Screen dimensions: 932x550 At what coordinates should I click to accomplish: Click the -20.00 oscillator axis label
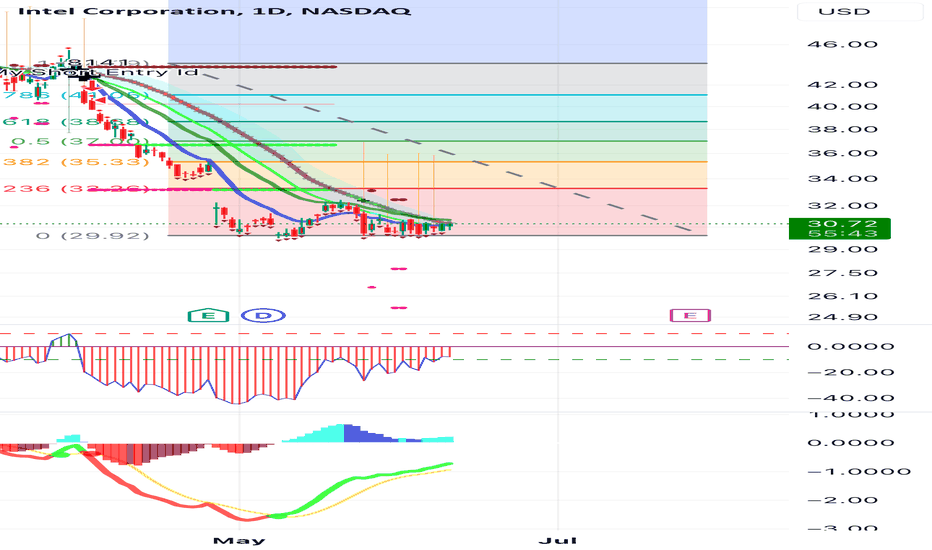(x=851, y=372)
